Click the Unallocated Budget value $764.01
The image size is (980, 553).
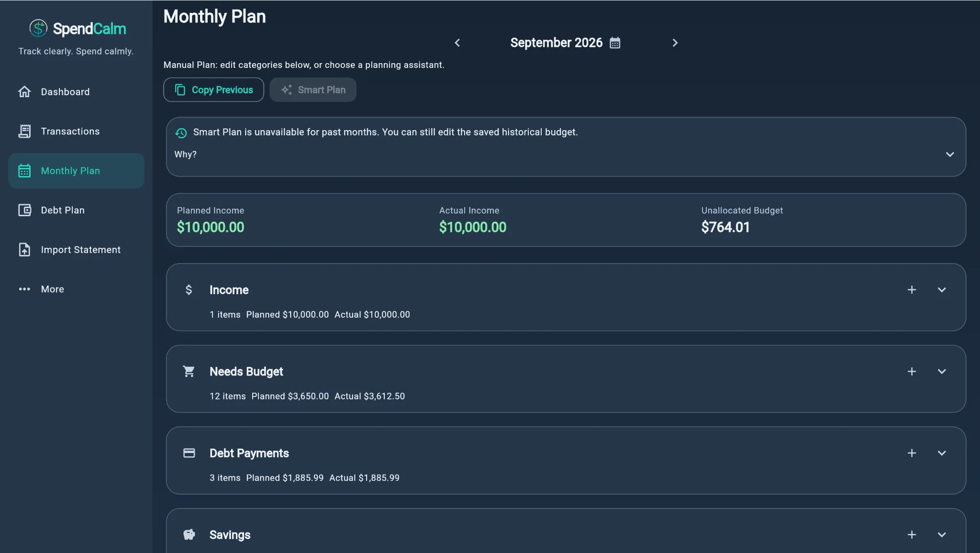coord(725,227)
